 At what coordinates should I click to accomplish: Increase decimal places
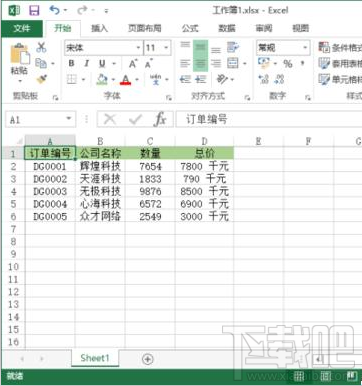(264, 79)
